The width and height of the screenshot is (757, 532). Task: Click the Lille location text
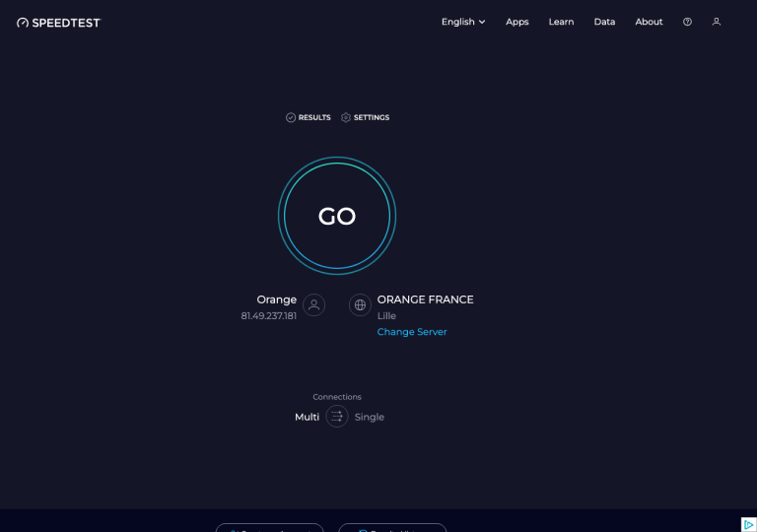pyautogui.click(x=386, y=315)
